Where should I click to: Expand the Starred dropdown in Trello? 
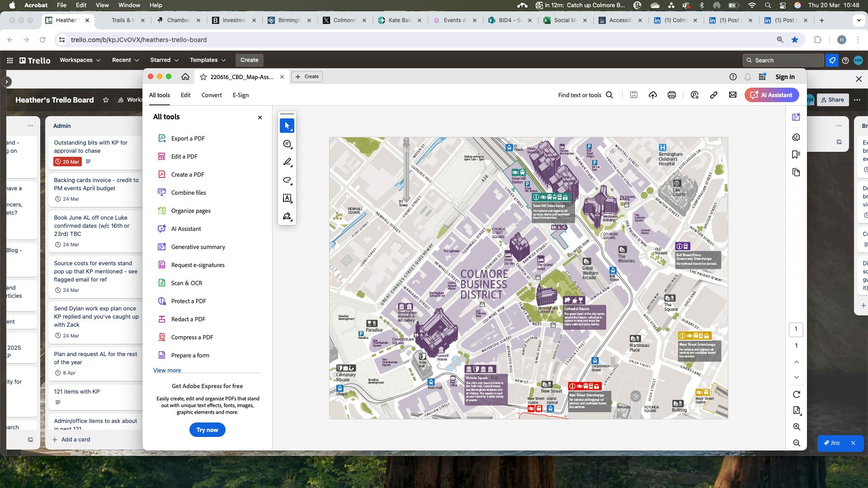164,60
